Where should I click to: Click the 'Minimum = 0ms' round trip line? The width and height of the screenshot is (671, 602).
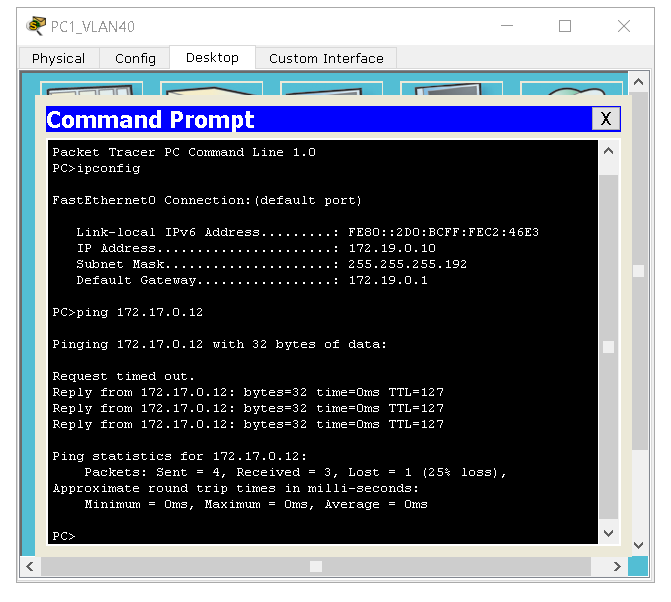pos(256,504)
